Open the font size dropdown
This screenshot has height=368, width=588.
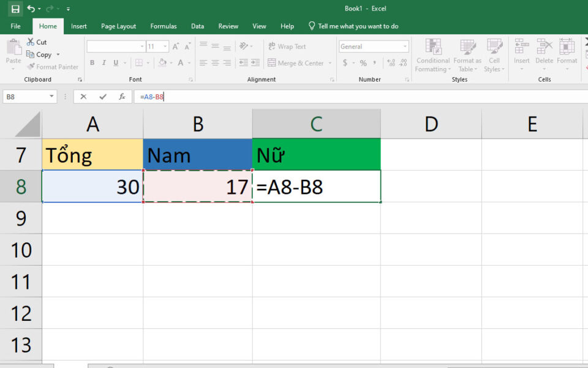tap(163, 46)
